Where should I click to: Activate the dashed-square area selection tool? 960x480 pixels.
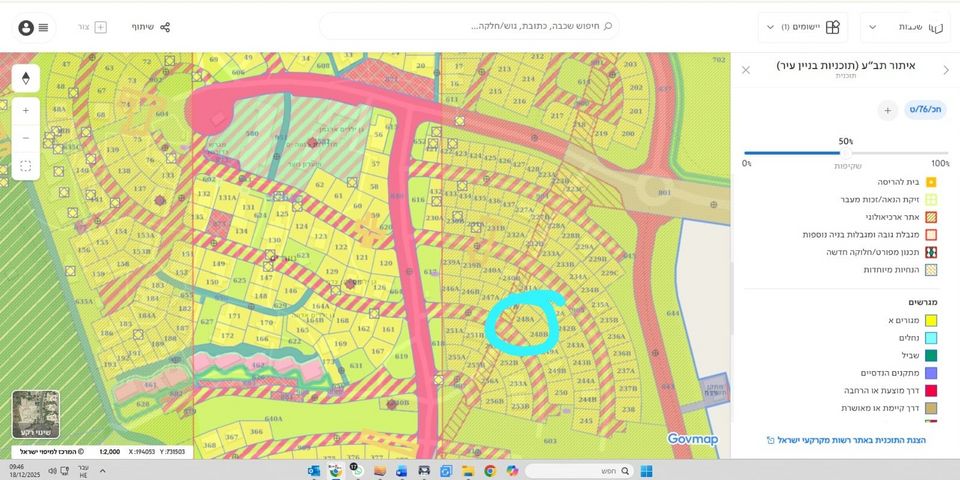[25, 166]
